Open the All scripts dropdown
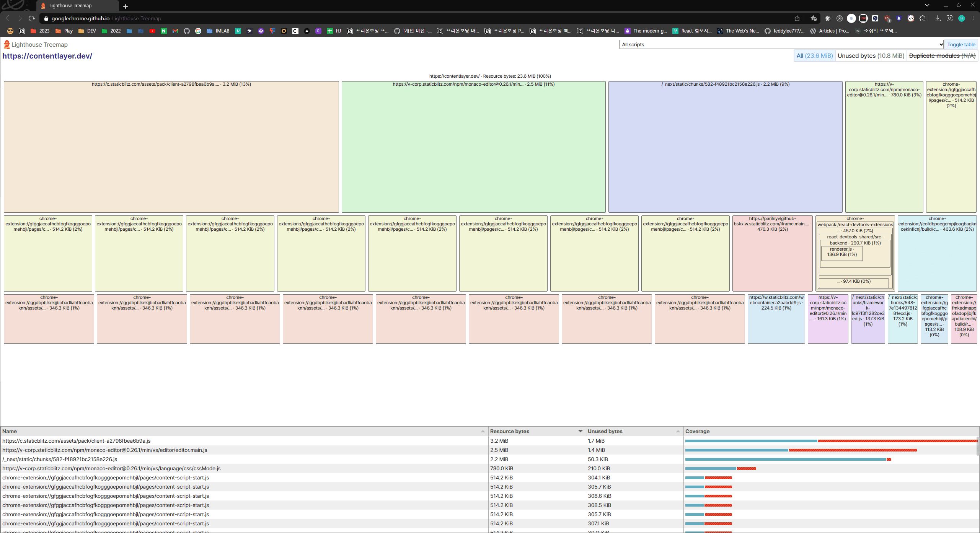The image size is (980, 533). pos(781,45)
